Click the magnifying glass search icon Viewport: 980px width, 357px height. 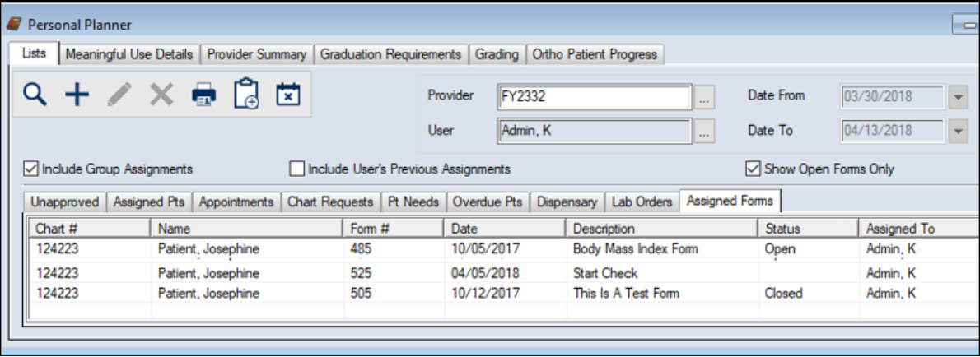(34, 95)
